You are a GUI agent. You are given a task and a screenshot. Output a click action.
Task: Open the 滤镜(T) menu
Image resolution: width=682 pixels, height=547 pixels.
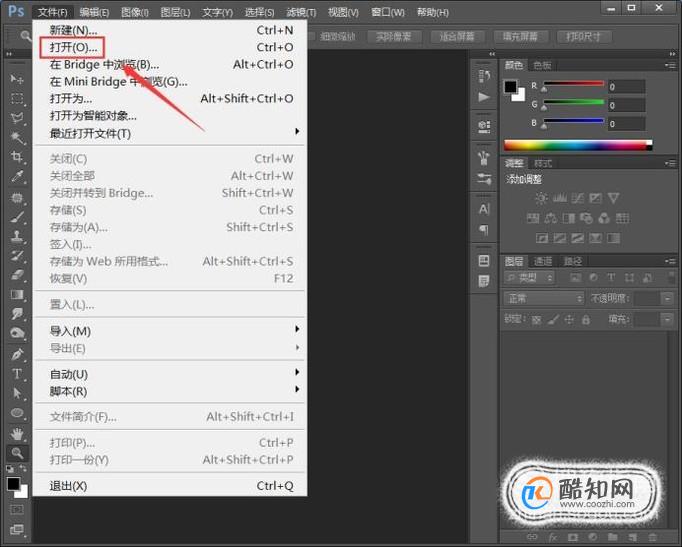[301, 12]
